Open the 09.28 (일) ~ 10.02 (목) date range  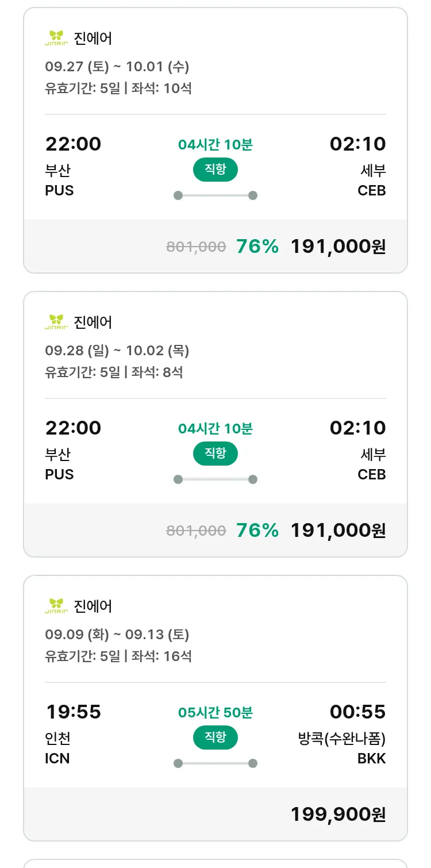117,351
